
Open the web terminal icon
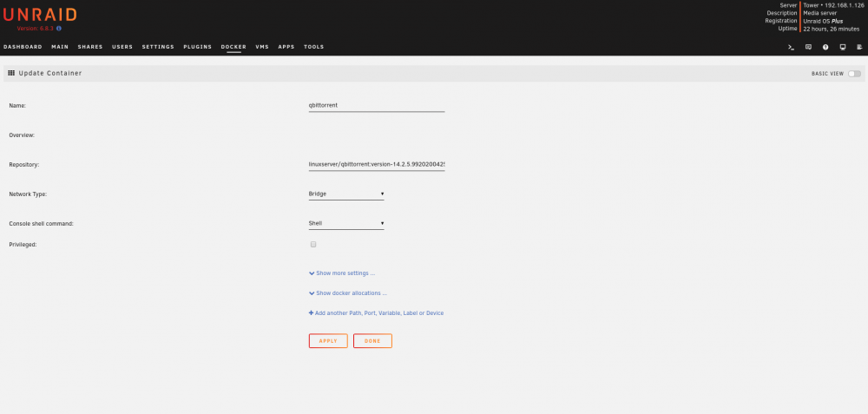click(791, 47)
